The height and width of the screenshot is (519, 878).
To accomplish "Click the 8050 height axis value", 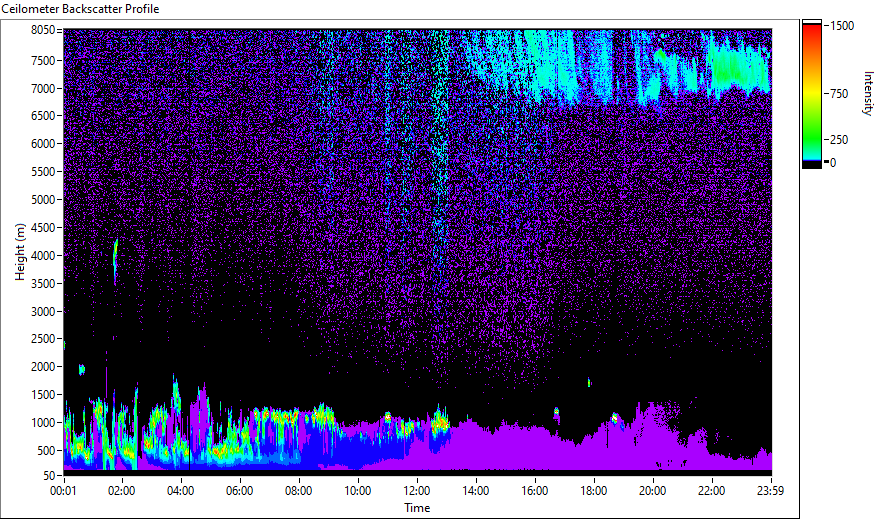I will [43, 30].
